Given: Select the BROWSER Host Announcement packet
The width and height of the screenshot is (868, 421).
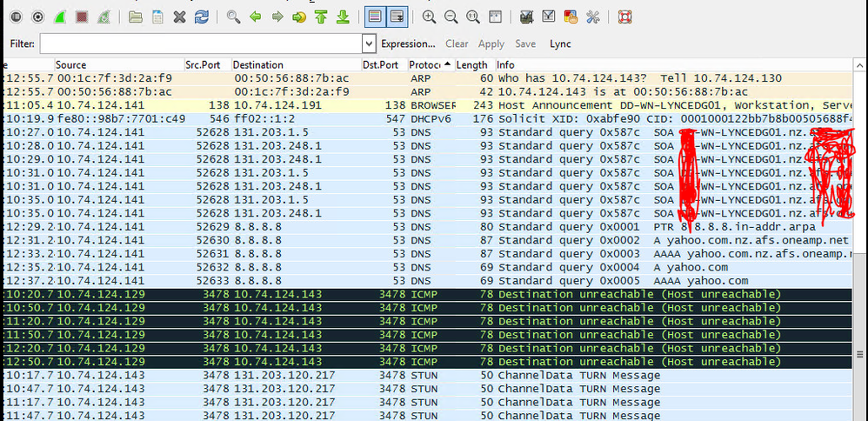Looking at the screenshot, I should [x=427, y=105].
